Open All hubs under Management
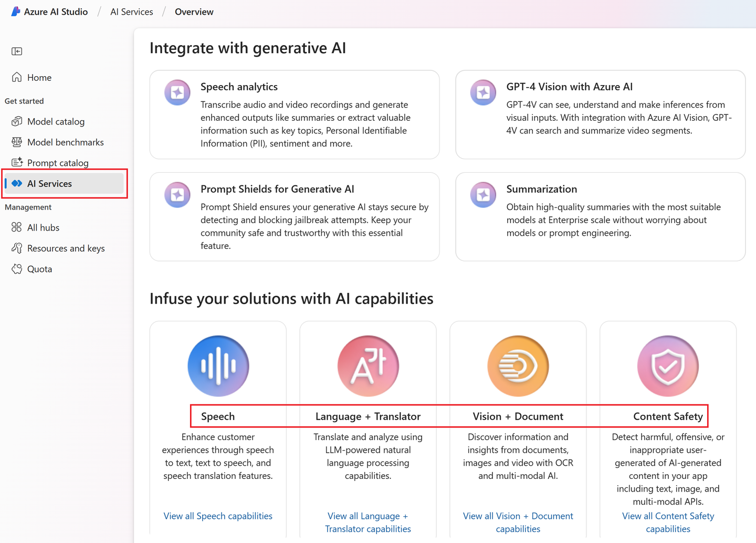 tap(42, 227)
